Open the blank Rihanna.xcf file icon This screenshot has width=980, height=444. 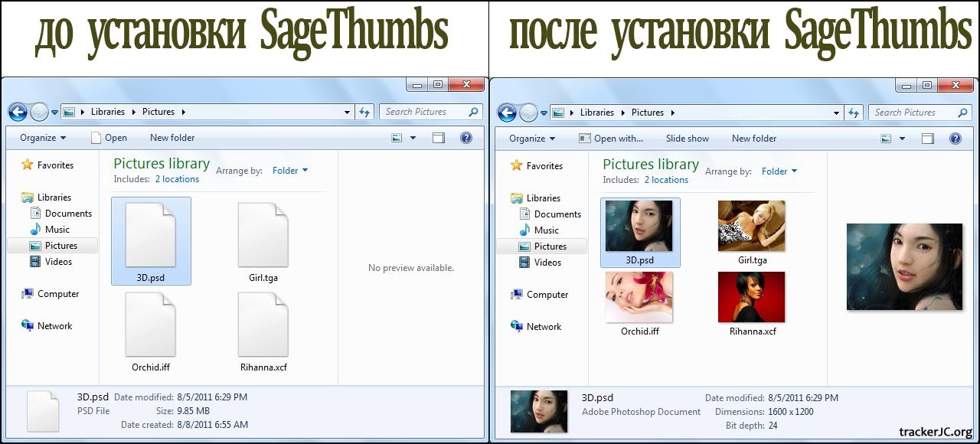[x=263, y=325]
